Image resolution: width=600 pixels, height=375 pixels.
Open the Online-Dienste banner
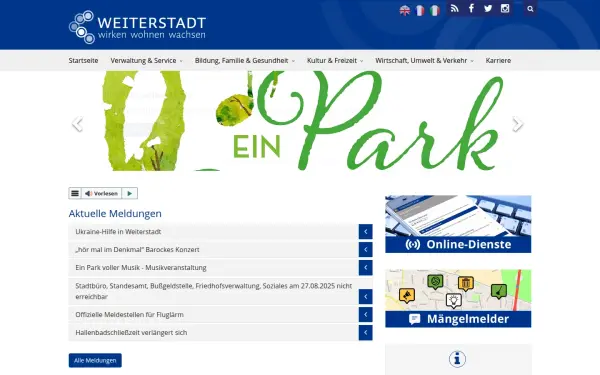point(458,224)
